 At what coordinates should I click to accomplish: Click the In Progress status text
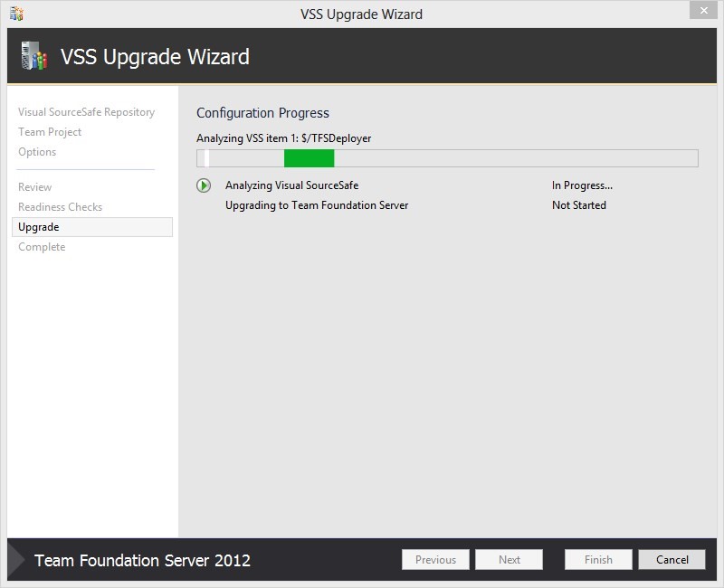click(x=581, y=185)
